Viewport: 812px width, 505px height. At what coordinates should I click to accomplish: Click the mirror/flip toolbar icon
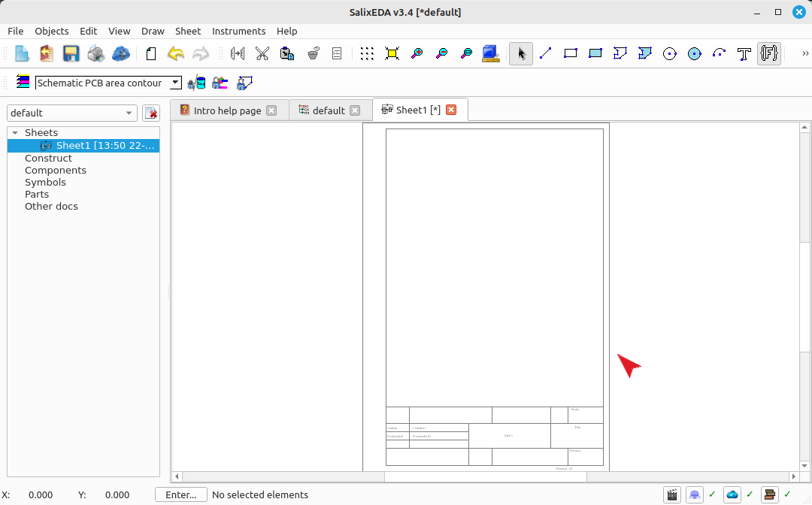point(237,53)
